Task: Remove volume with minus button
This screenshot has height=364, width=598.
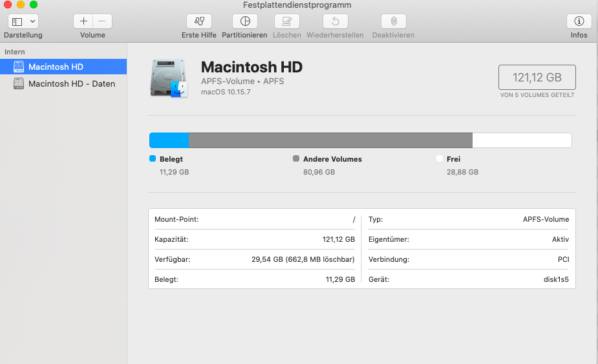Action: pos(101,21)
